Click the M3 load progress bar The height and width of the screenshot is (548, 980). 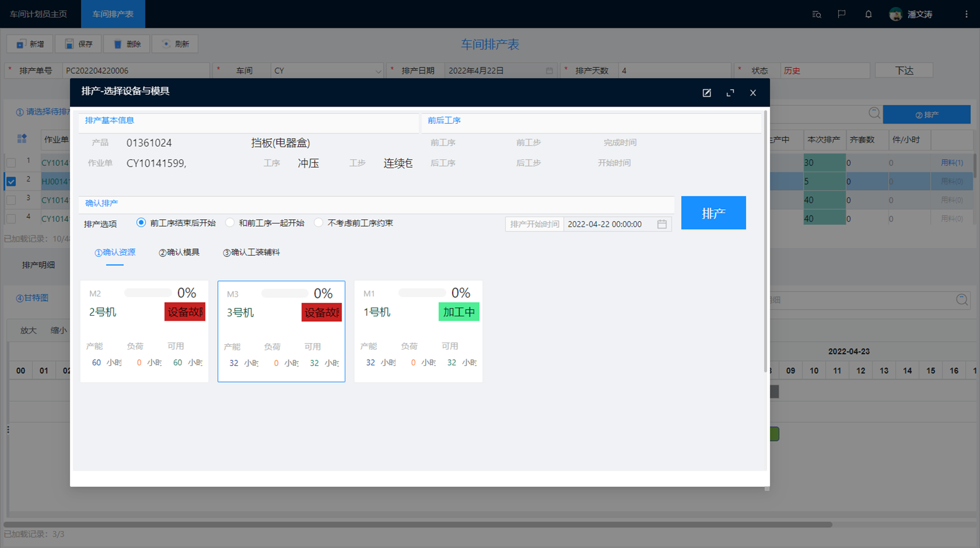tap(285, 294)
